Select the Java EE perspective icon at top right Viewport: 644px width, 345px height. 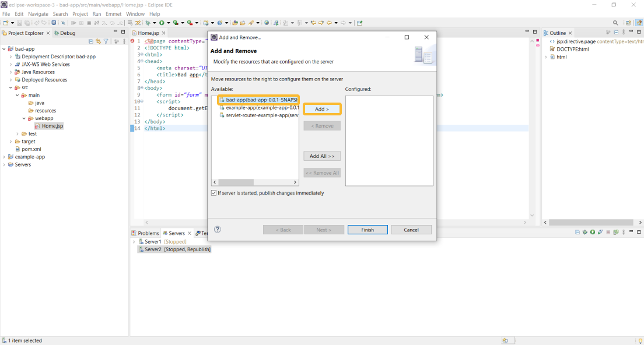click(639, 23)
